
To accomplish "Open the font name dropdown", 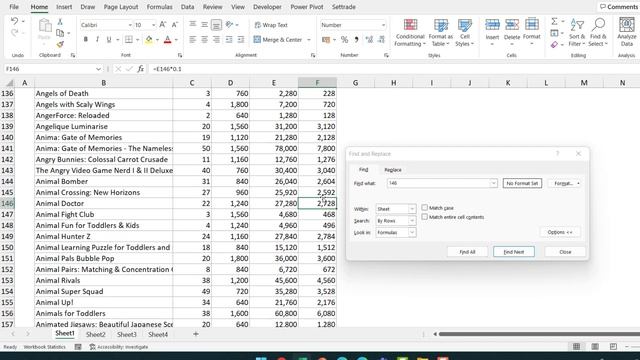I will tap(130, 25).
